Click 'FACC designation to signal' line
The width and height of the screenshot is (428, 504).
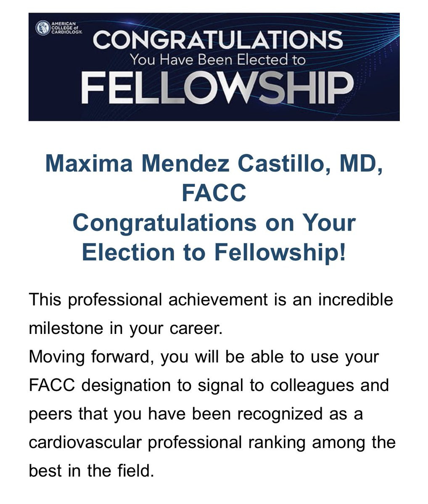tap(209, 386)
